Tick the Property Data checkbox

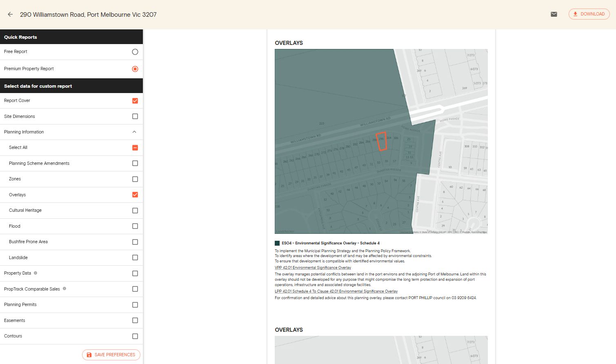tap(135, 273)
